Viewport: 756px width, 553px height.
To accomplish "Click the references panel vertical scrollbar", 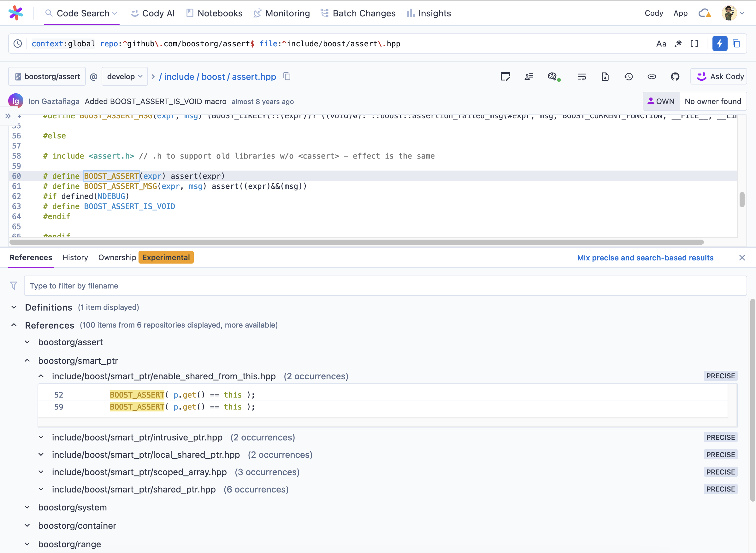I will (x=752, y=400).
